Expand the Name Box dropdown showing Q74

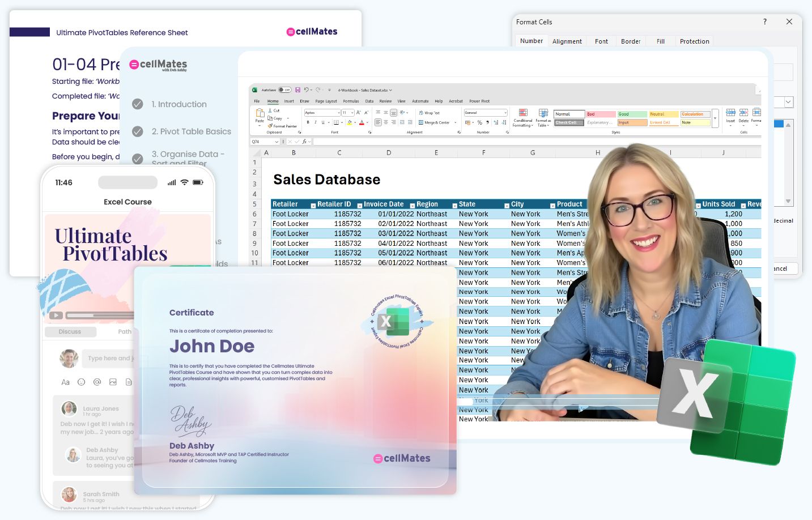click(277, 142)
